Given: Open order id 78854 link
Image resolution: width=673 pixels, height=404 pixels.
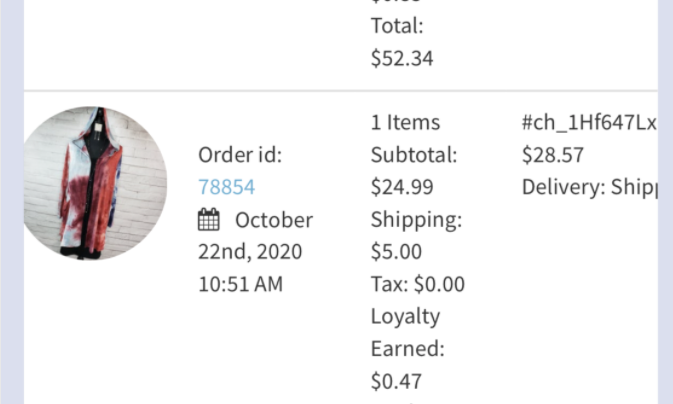Looking at the screenshot, I should click(227, 187).
